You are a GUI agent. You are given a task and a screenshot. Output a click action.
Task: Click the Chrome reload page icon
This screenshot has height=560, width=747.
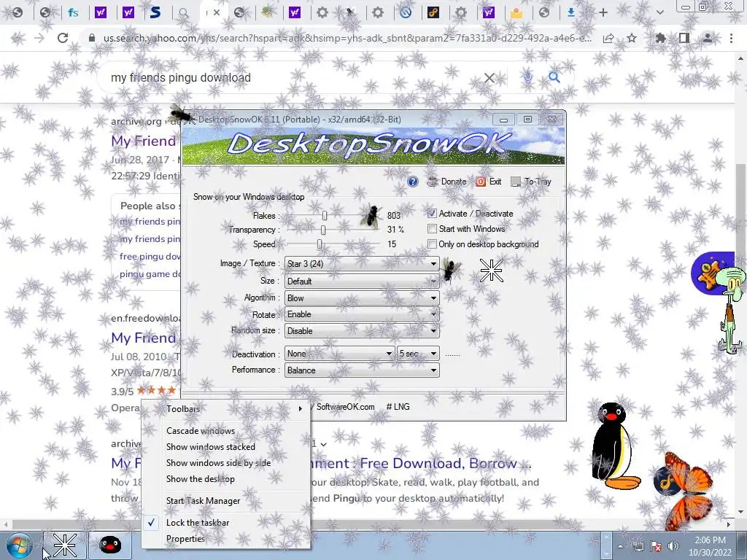(63, 38)
